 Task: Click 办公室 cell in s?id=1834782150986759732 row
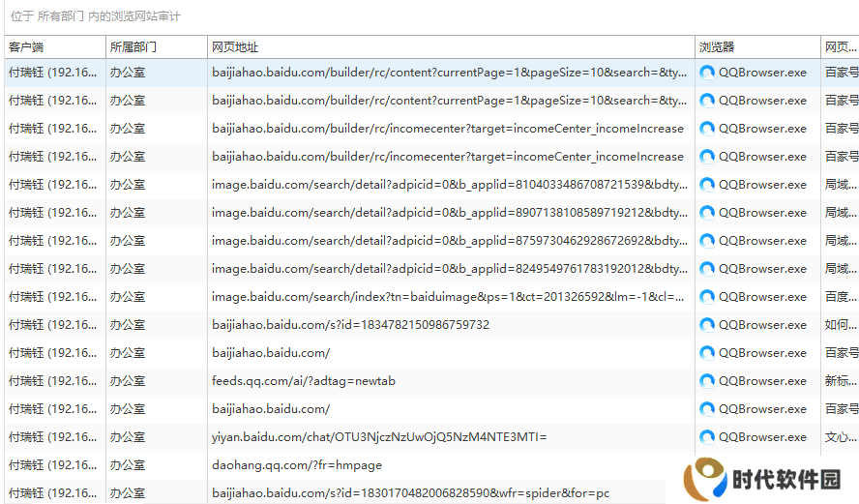[128, 325]
